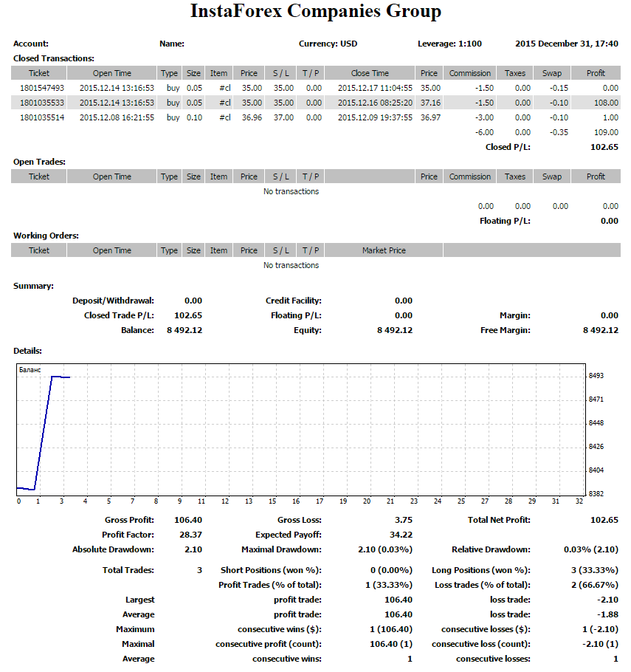Select ticket number 1801547493
631x672 pixels.
pos(42,88)
